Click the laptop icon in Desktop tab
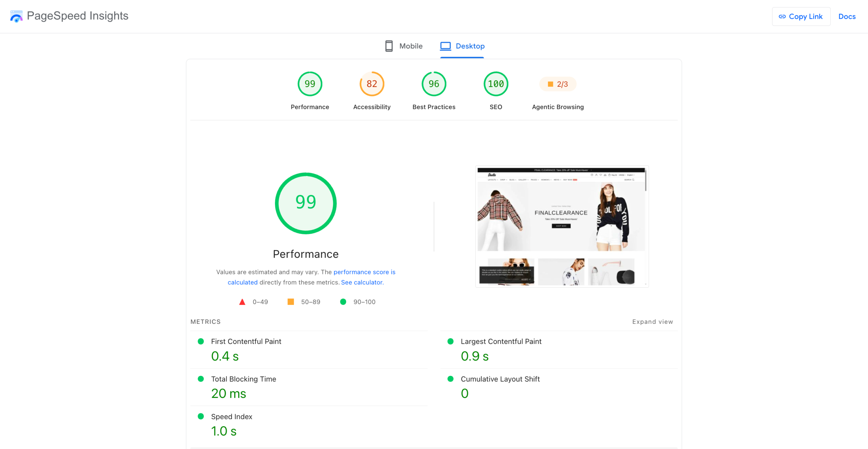 click(x=446, y=46)
